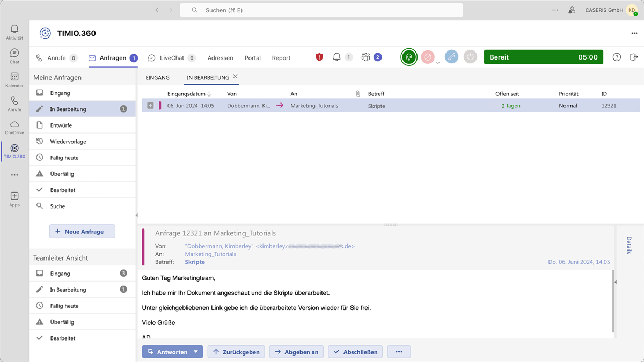644x362 pixels.
Task: Click the grey power status button
Action: (x=470, y=57)
